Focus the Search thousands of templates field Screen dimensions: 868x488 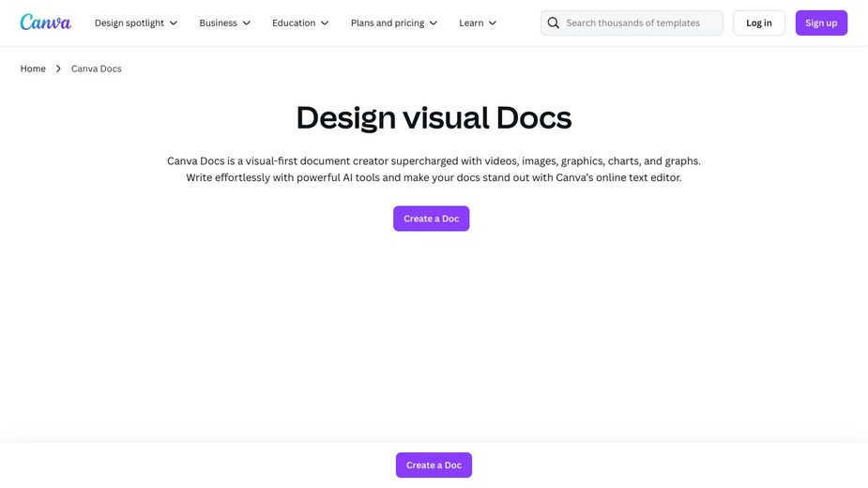click(638, 23)
